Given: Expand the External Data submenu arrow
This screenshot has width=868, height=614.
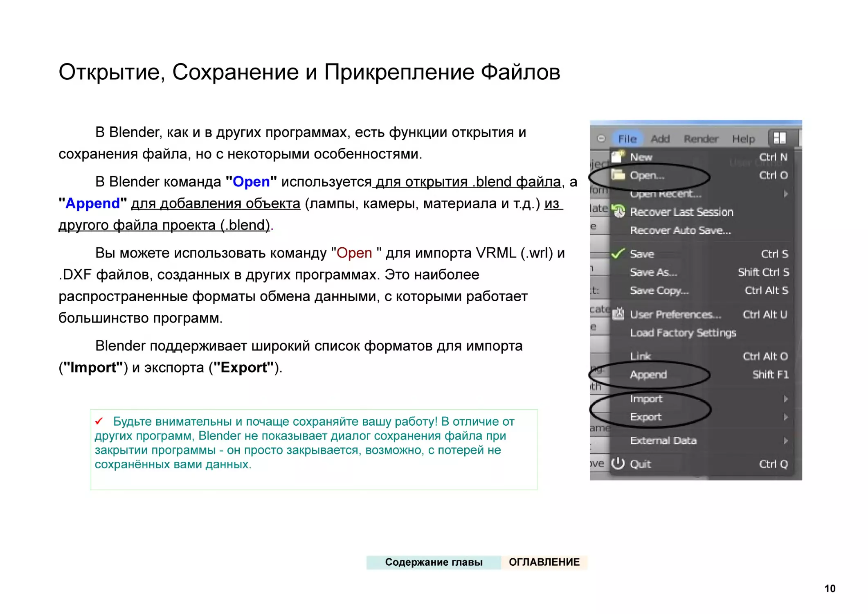Looking at the screenshot, I should coord(785,441).
